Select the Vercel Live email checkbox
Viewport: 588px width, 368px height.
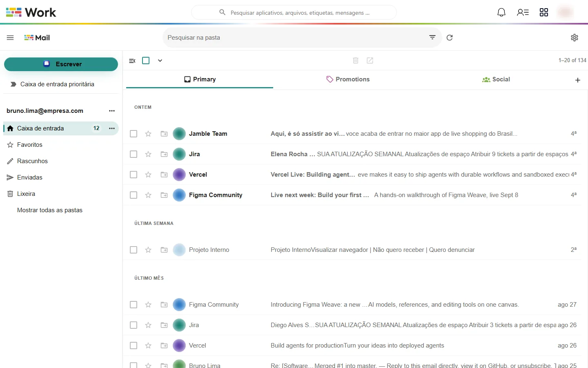click(x=134, y=175)
